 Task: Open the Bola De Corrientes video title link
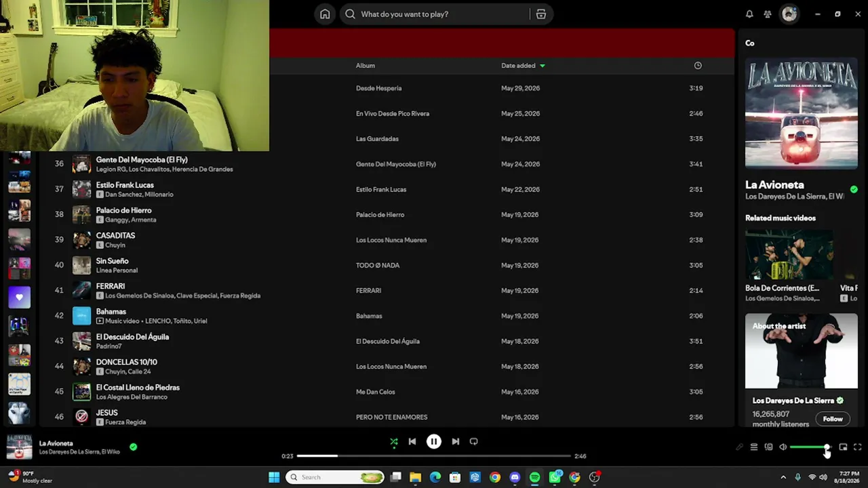click(x=783, y=288)
